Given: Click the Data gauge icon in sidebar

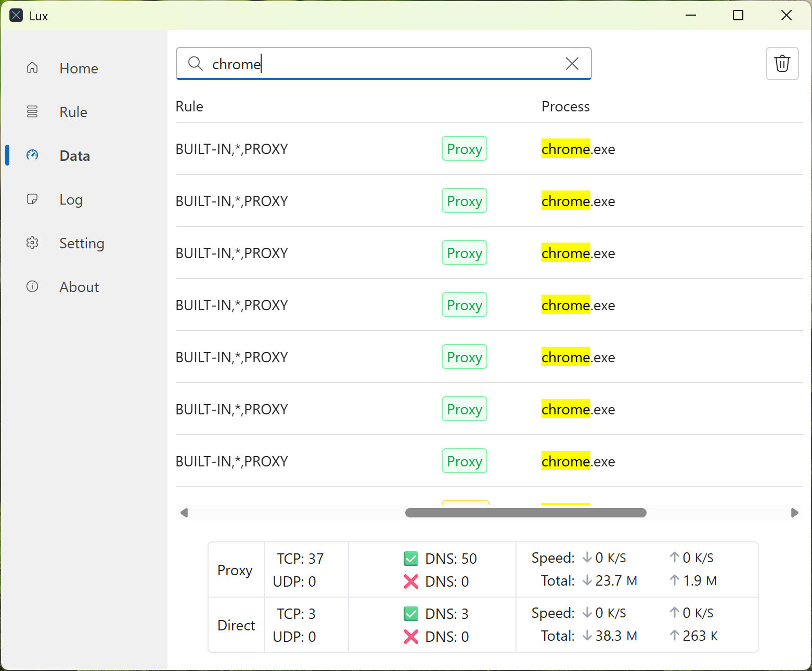Looking at the screenshot, I should 32,155.
